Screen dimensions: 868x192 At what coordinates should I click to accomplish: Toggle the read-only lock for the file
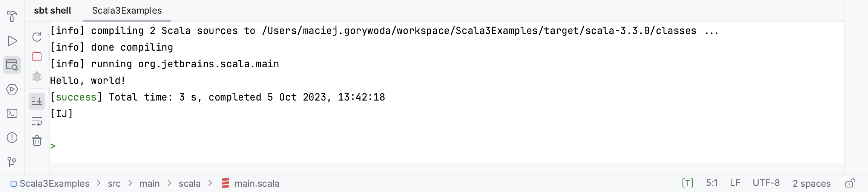(850, 183)
